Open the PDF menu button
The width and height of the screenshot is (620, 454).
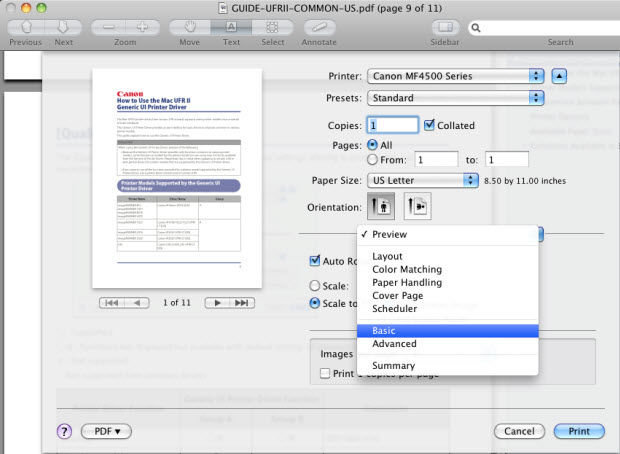point(106,431)
